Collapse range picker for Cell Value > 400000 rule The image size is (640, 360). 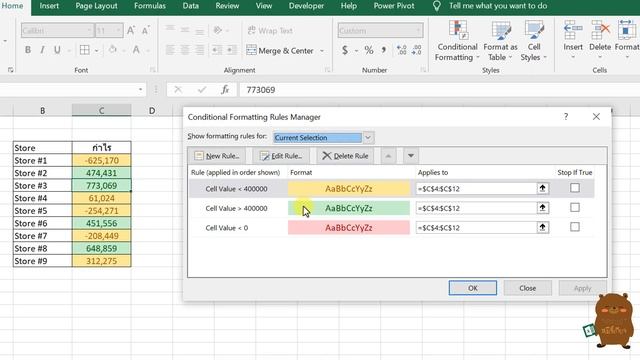tap(542, 208)
